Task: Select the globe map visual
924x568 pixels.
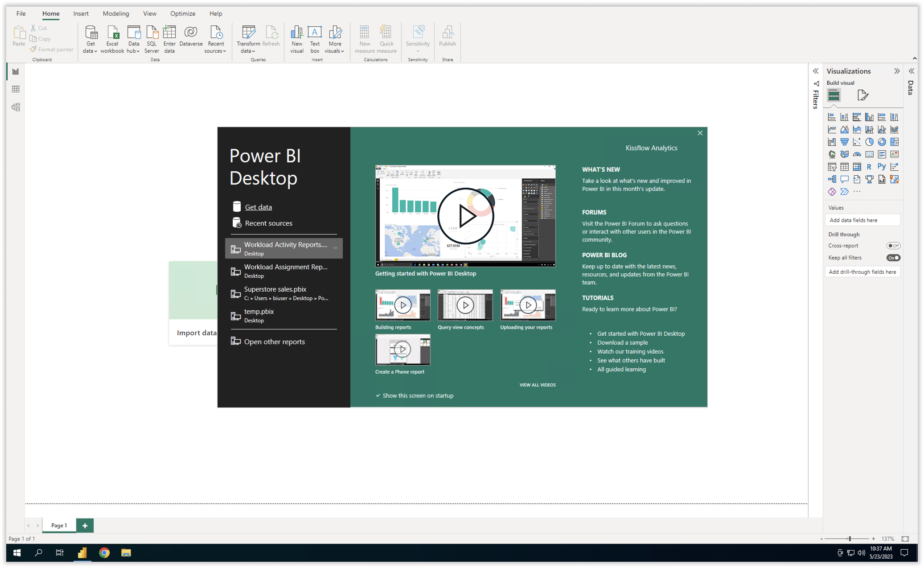Action: [x=832, y=154]
